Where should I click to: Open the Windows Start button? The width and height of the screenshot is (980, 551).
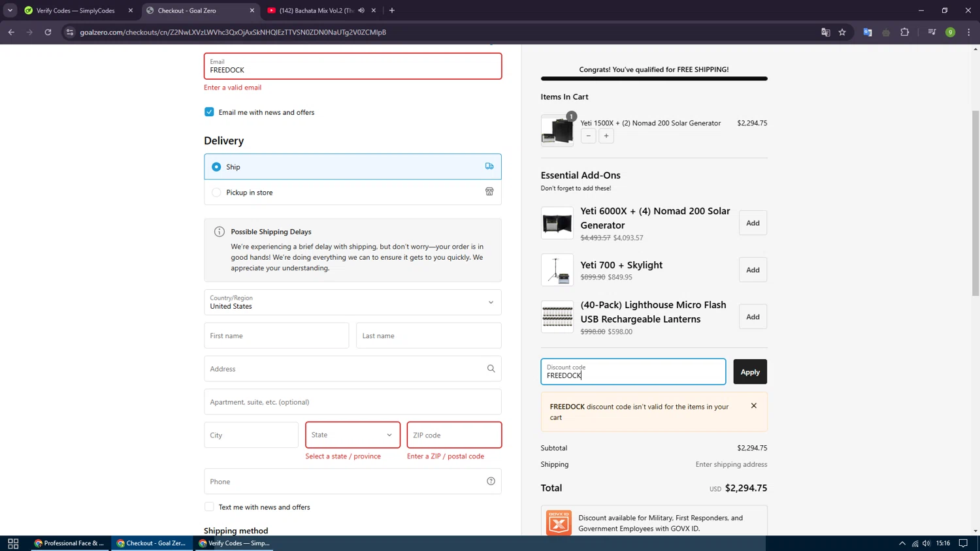(13, 543)
